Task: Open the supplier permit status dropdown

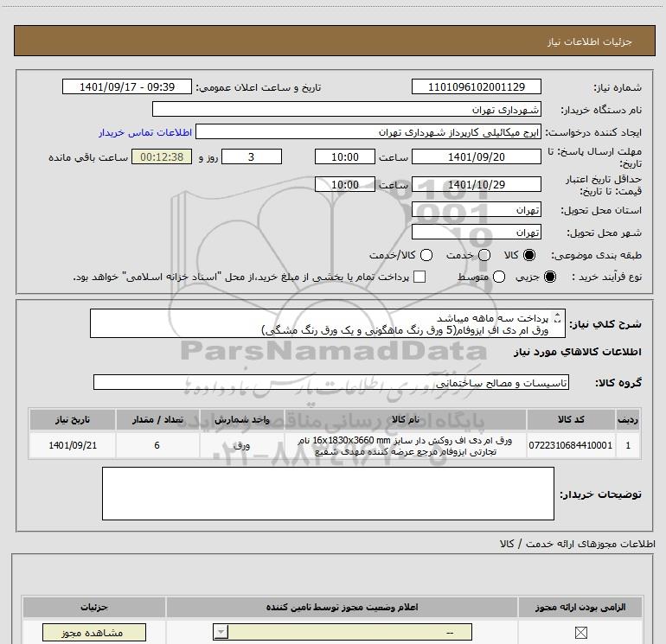Action: pos(343,632)
